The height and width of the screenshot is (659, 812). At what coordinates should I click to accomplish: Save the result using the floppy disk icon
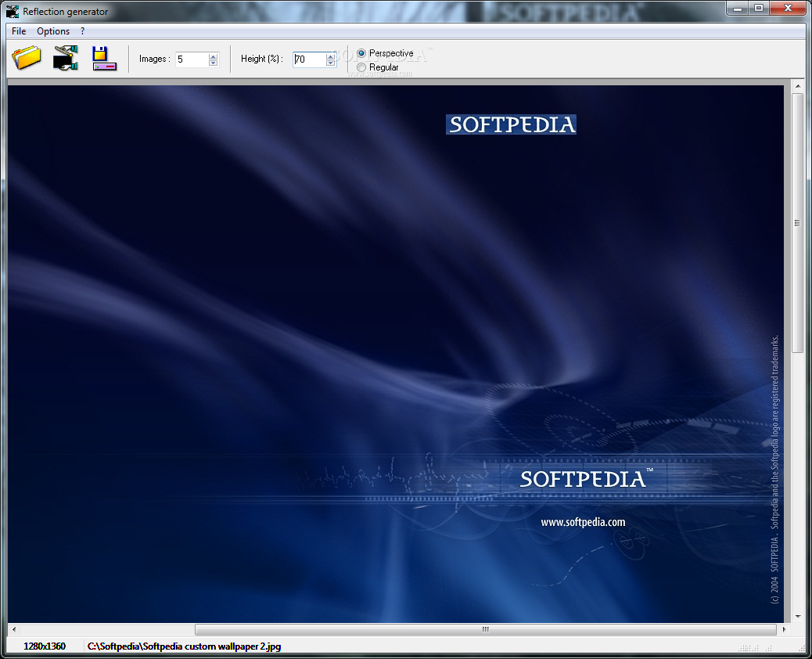pyautogui.click(x=104, y=58)
